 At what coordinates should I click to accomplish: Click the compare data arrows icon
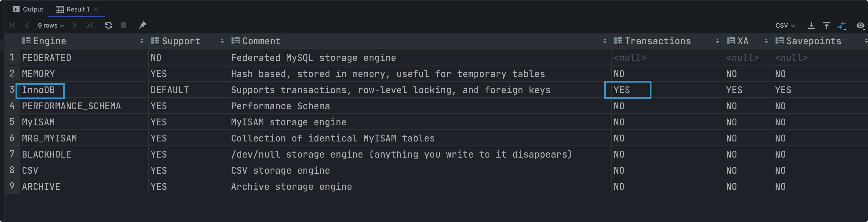tap(842, 25)
